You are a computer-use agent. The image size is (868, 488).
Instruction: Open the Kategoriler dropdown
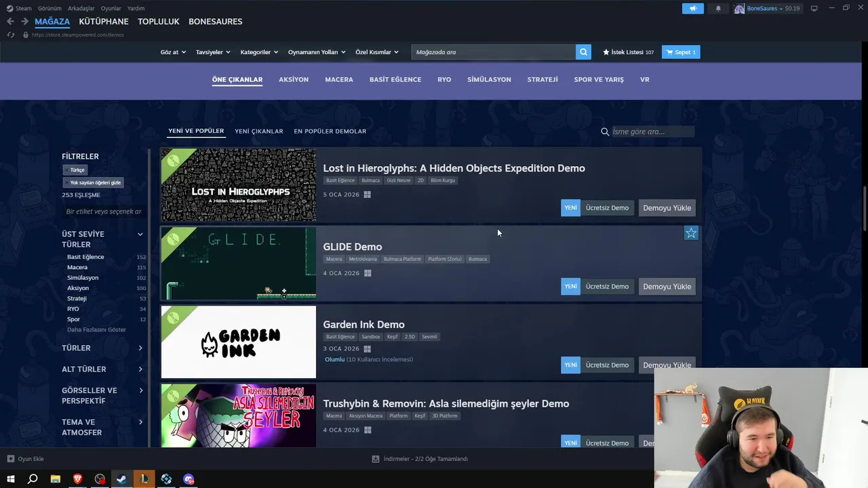259,52
